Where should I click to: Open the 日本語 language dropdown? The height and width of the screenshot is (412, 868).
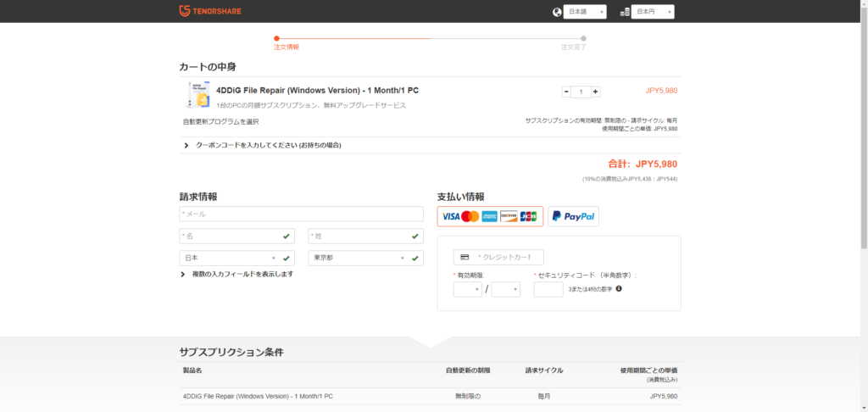(585, 12)
